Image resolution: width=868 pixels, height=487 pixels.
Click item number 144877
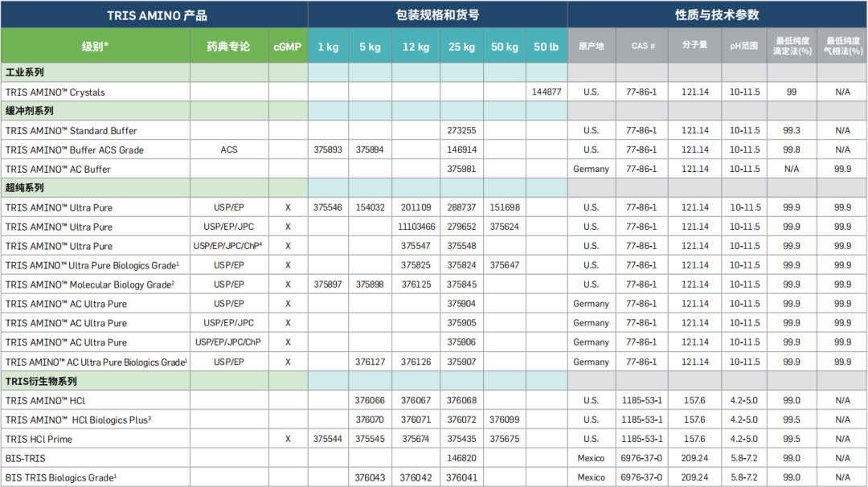(547, 92)
